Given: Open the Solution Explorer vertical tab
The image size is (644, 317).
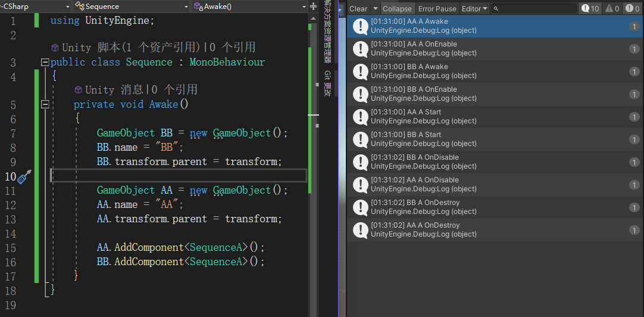Looking at the screenshot, I should click(327, 32).
